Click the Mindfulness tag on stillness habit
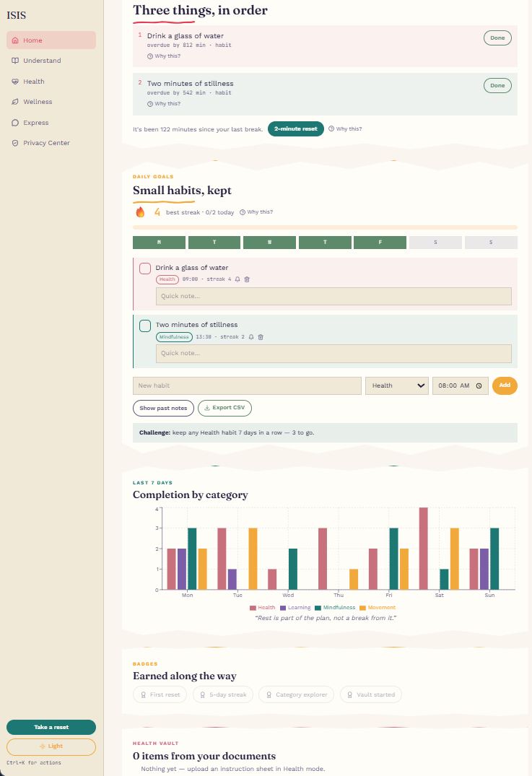This screenshot has height=776, width=532. pos(174,336)
